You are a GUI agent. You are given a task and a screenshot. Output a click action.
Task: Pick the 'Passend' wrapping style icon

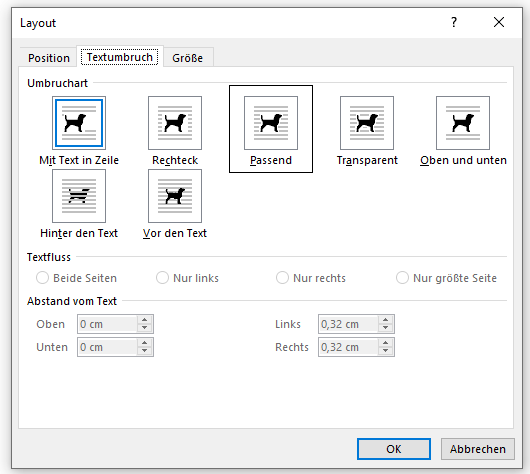pos(271,123)
